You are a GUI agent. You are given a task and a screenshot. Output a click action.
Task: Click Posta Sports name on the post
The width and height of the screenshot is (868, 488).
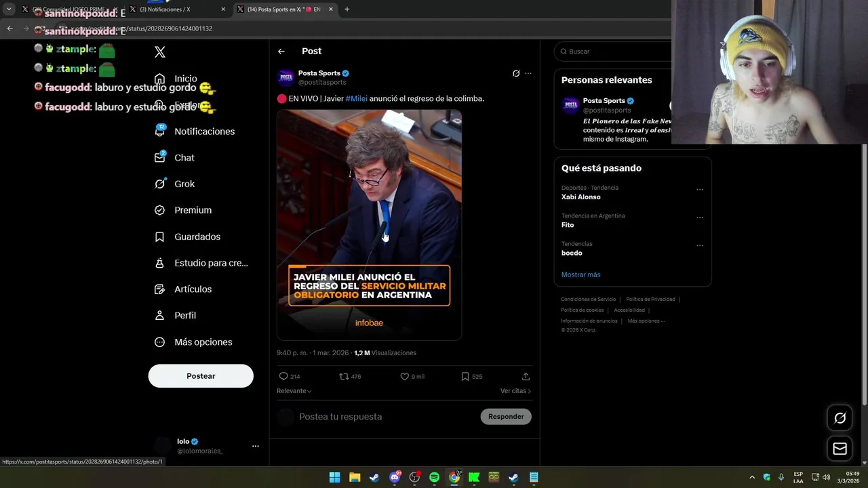[319, 73]
